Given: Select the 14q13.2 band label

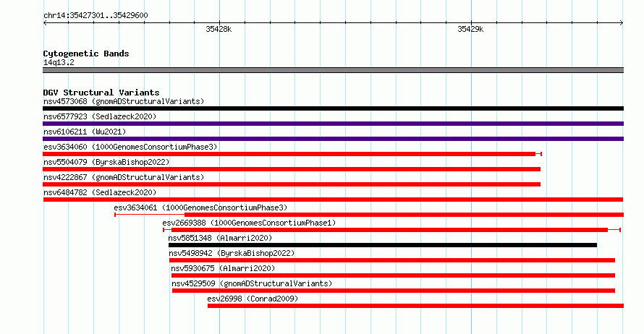Looking at the screenshot, I should 59,62.
